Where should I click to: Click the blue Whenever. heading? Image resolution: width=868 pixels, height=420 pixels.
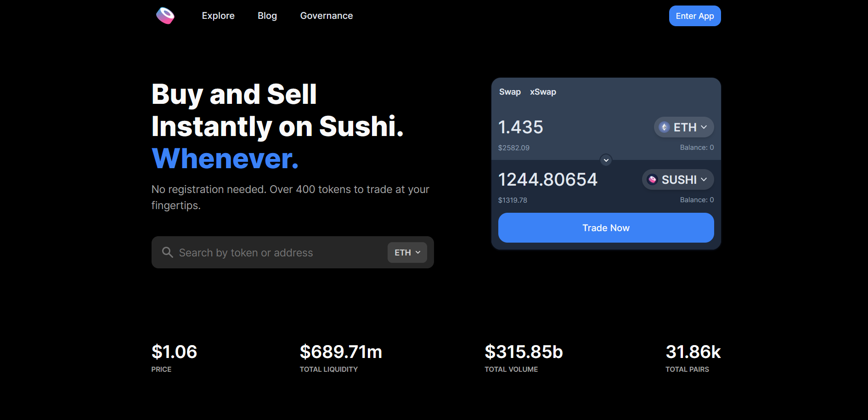(225, 159)
